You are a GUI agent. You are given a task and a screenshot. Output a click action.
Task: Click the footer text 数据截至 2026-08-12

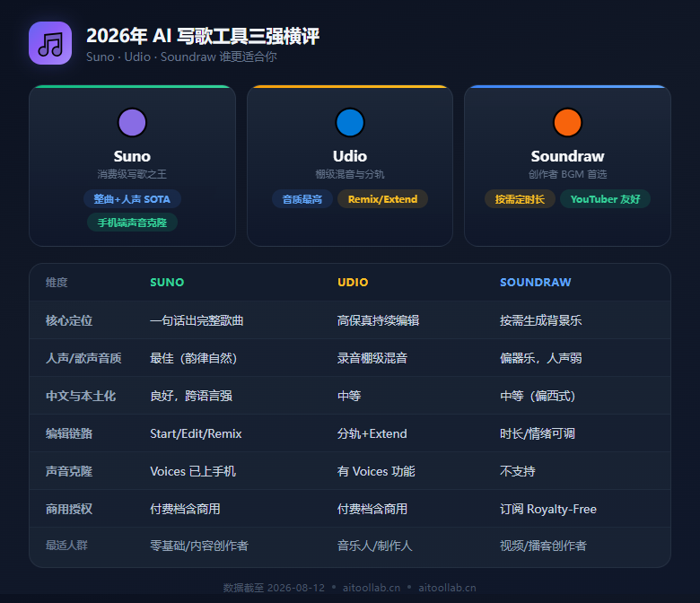(x=274, y=588)
